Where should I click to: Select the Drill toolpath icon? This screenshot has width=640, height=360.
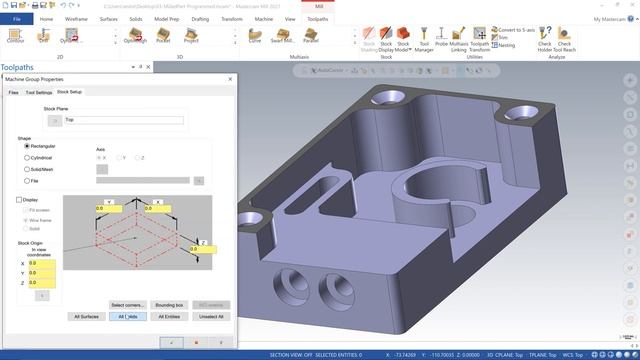43,36
